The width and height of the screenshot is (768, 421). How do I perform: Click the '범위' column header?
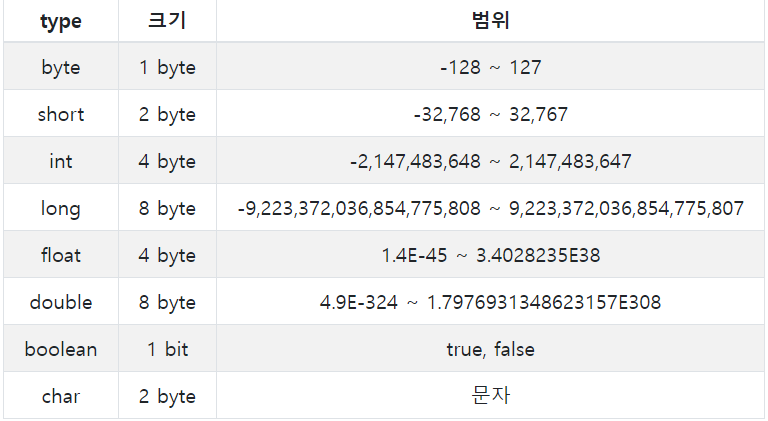pyautogui.click(x=490, y=21)
